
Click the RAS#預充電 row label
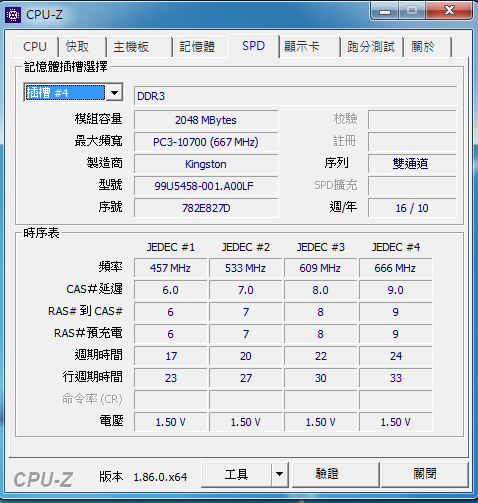(88, 333)
